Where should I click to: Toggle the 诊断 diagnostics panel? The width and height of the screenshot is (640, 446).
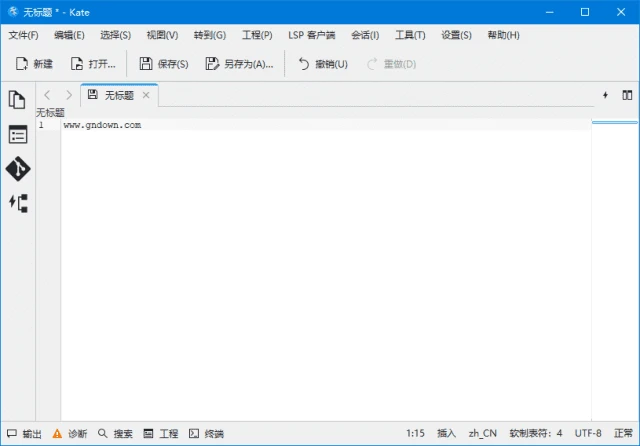pos(70,434)
